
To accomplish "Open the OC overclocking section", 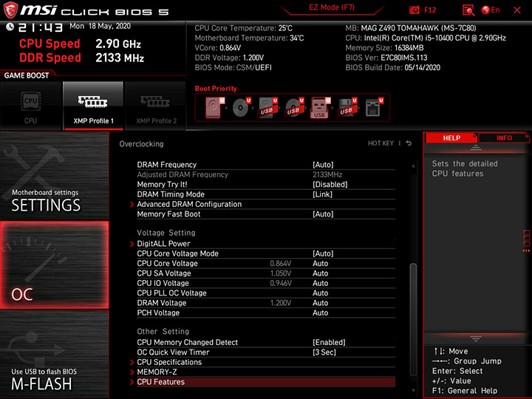I will (x=54, y=265).
